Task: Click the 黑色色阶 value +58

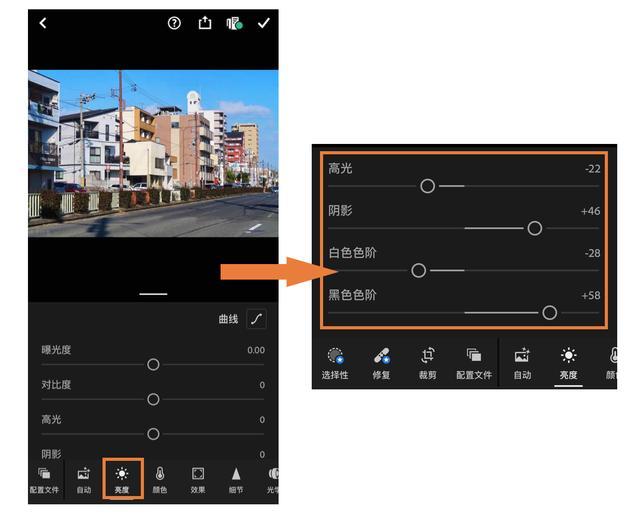Action: [x=591, y=295]
